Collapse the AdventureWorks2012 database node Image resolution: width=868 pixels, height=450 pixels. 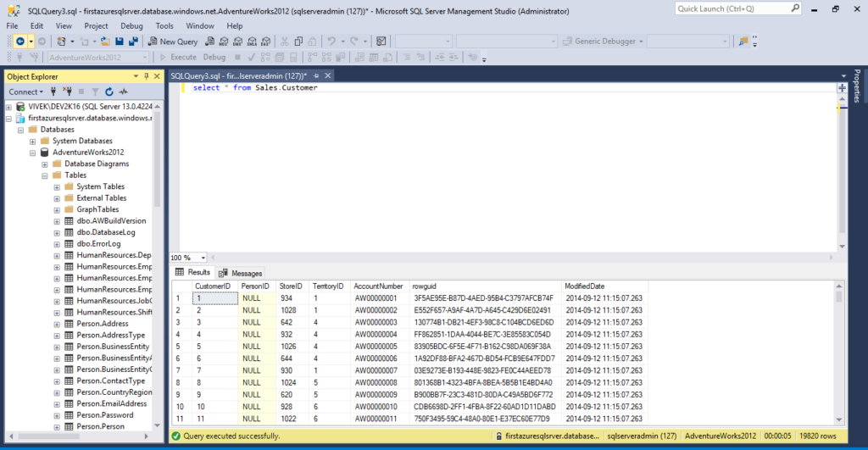click(x=33, y=153)
